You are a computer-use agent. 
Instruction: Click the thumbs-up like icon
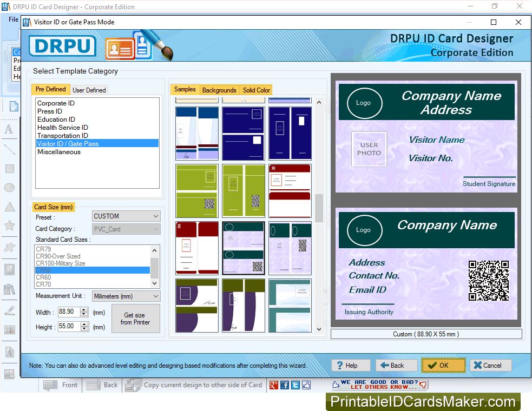(x=306, y=385)
